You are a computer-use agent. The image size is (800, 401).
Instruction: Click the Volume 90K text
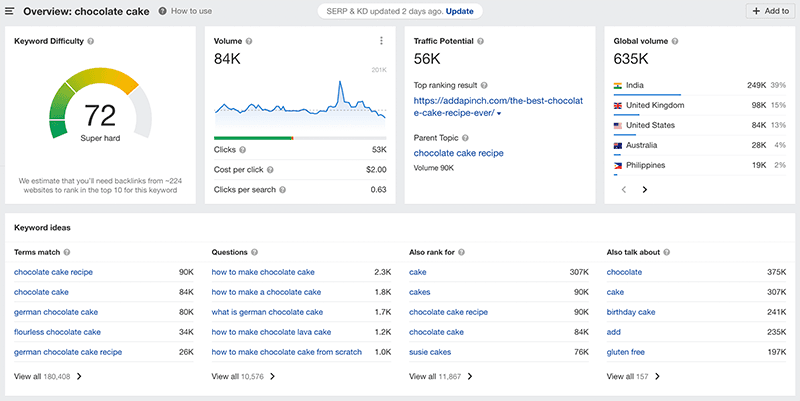(x=433, y=168)
